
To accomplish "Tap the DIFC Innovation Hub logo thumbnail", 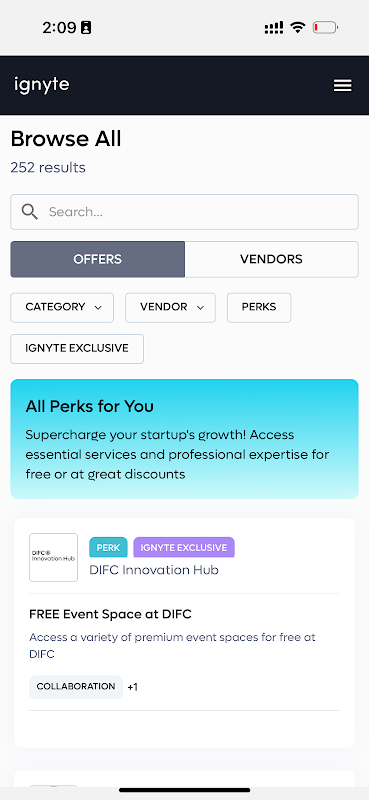I will [x=54, y=557].
